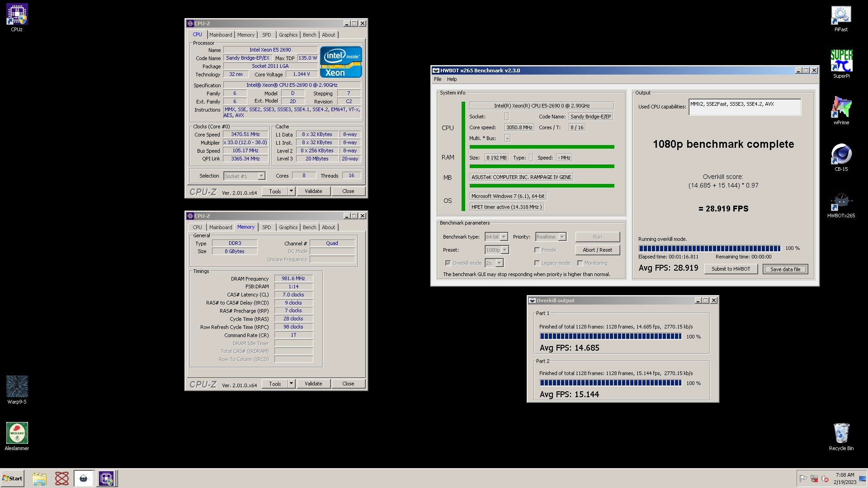The width and height of the screenshot is (868, 488).
Task: Switch to SPD tab in top CPU-Z
Action: click(267, 35)
